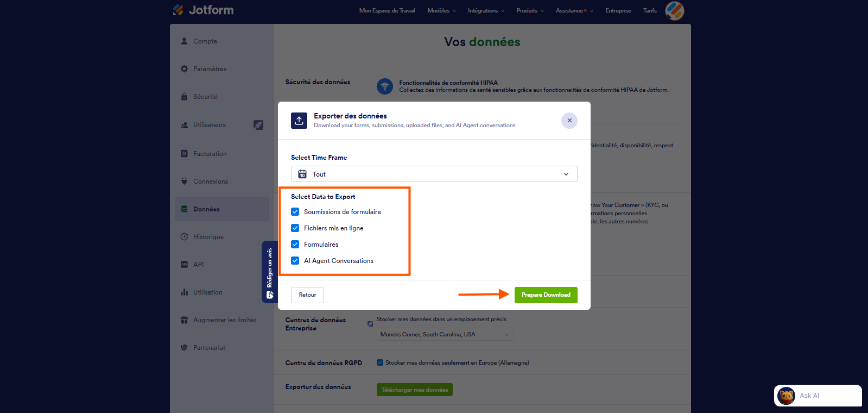Click the Centres de données Entreprise label
The height and width of the screenshot is (413, 868).
tap(315, 324)
